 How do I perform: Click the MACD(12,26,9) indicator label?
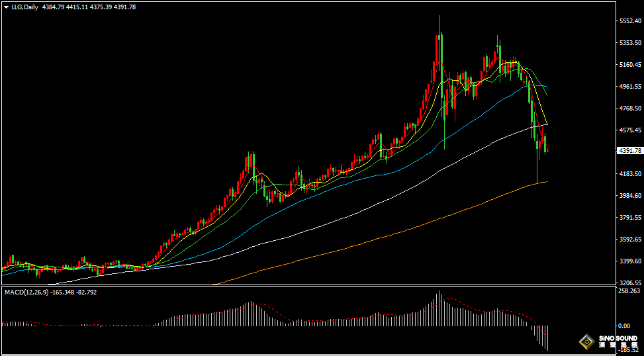(x=24, y=292)
